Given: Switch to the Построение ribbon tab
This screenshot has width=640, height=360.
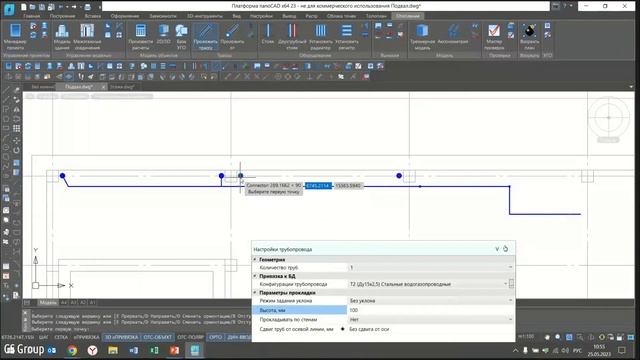Looking at the screenshot, I should [62, 16].
